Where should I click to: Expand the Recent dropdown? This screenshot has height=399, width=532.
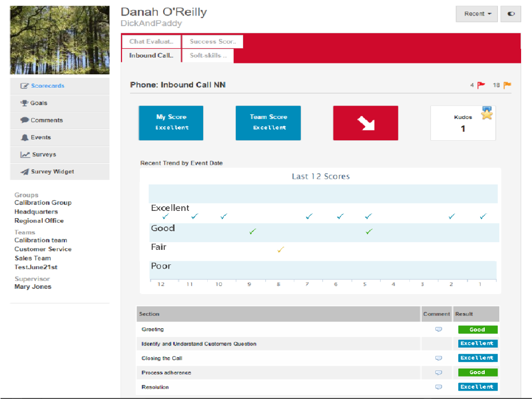pos(476,14)
